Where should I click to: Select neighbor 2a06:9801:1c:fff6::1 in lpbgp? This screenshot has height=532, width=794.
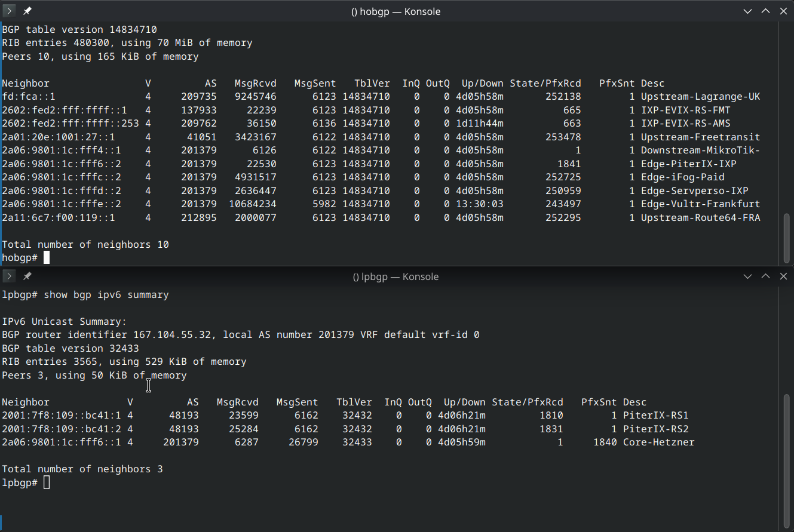62,442
